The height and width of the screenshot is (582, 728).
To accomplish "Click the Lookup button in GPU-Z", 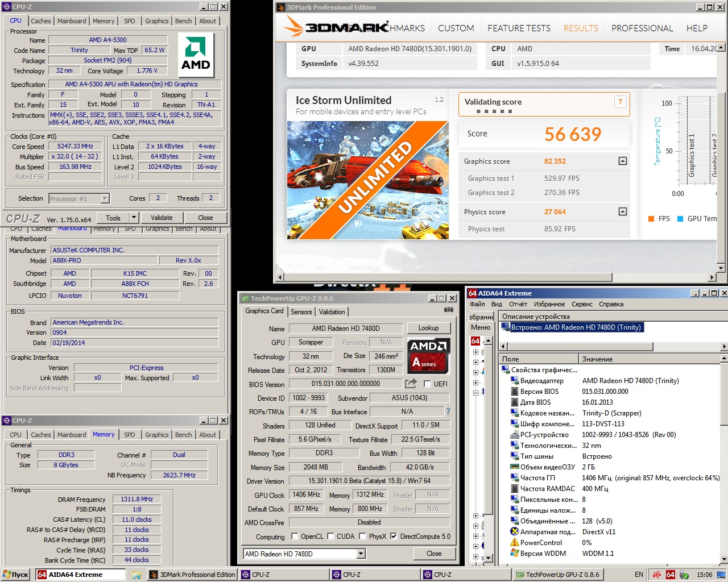I will pyautogui.click(x=428, y=328).
